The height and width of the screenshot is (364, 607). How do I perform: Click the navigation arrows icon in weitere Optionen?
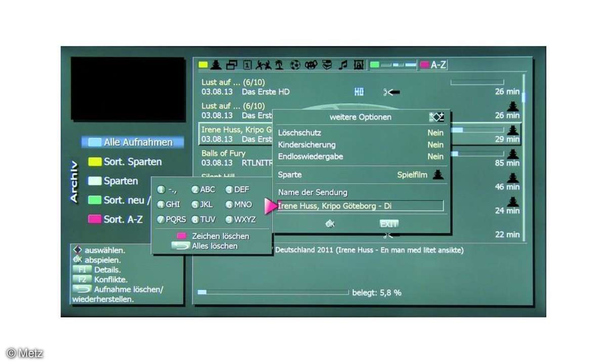tap(437, 117)
